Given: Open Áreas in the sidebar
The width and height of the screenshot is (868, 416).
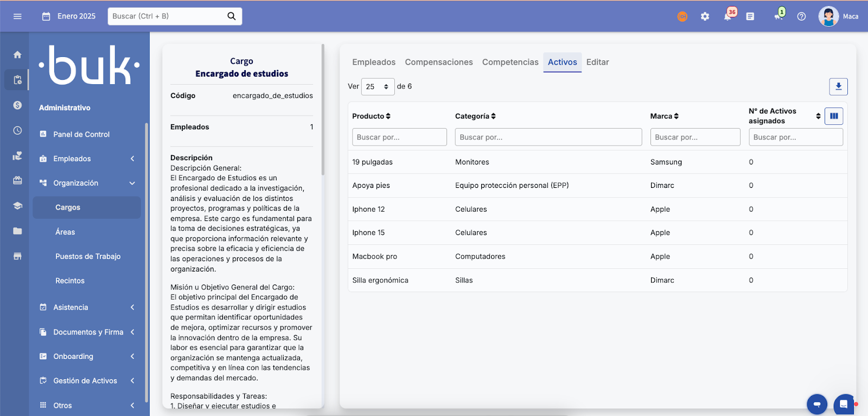Looking at the screenshot, I should tap(65, 232).
